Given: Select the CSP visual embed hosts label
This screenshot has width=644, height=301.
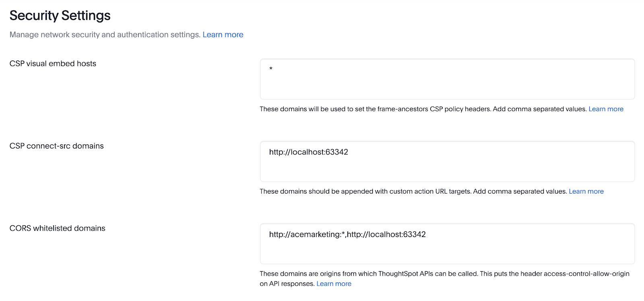Looking at the screenshot, I should pos(53,64).
